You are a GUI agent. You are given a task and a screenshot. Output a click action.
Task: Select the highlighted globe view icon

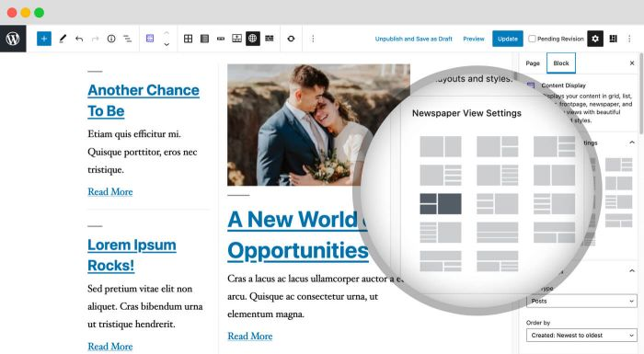[253, 39]
